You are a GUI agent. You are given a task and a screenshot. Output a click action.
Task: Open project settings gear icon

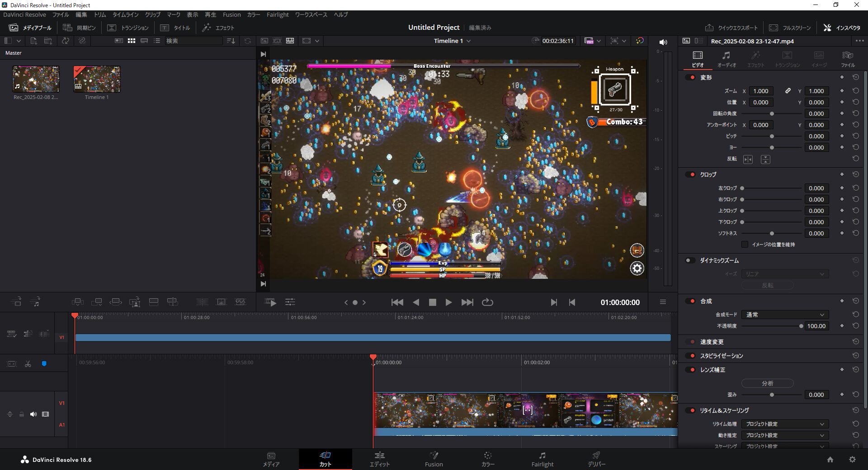click(x=852, y=460)
